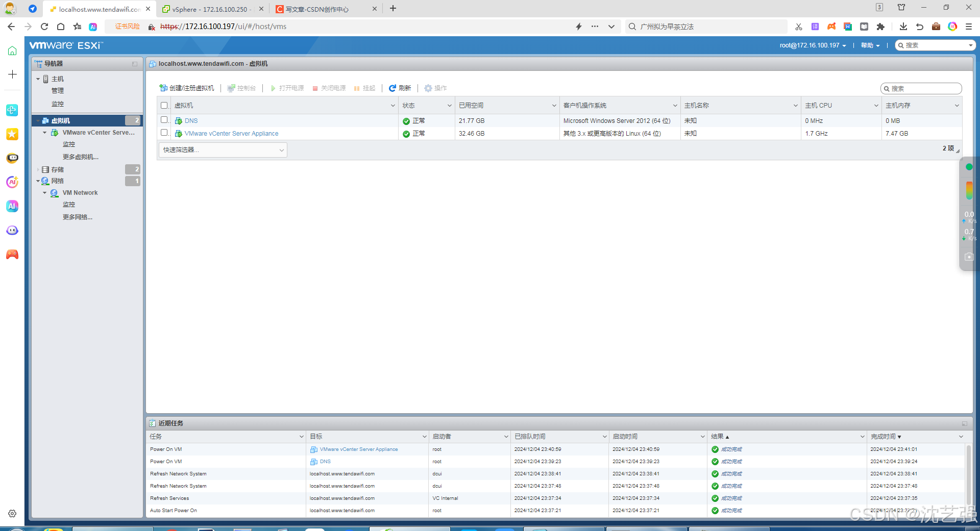Collapse the VMware vCenter Serve... tree node
The width and height of the screenshot is (980, 531).
click(45, 133)
